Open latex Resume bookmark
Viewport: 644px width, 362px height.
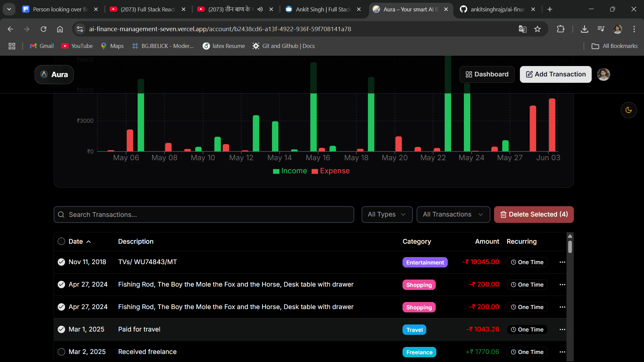tap(224, 46)
